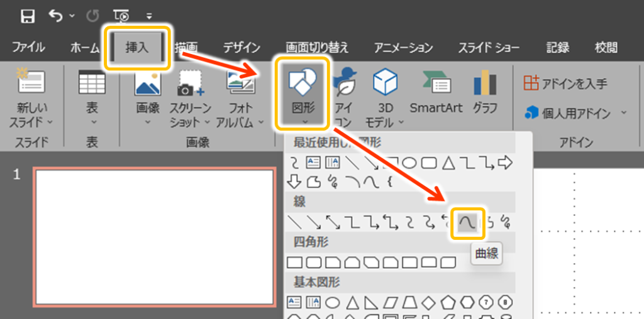The width and height of the screenshot is (644, 319).
Task: Pick the straight line in the 線 section
Action: pyautogui.click(x=294, y=221)
